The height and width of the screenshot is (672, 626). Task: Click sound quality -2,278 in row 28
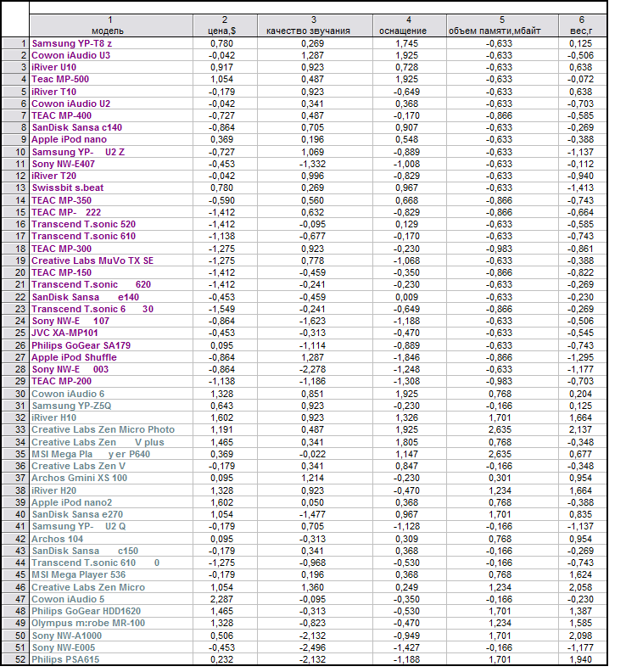pos(313,370)
